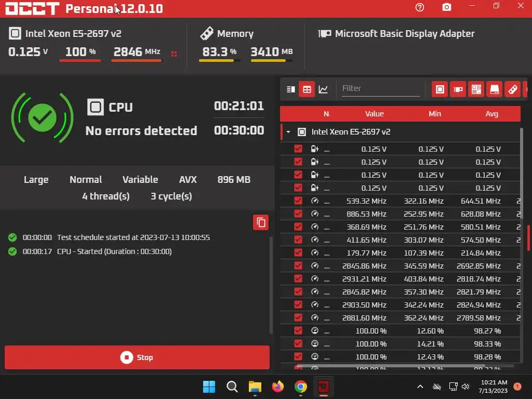
Task: Open the volume control in system tray
Action: [x=465, y=387]
